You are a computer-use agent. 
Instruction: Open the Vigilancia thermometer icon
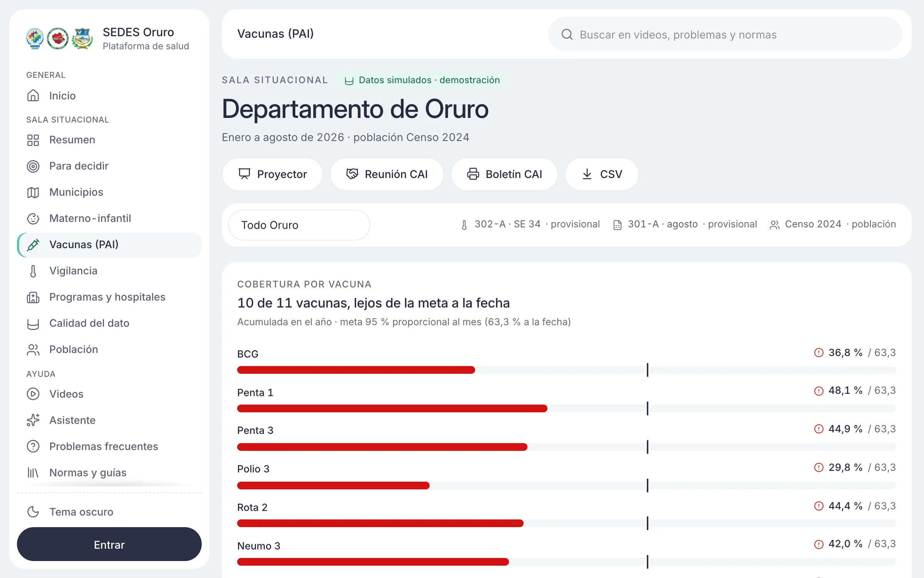[x=33, y=271]
